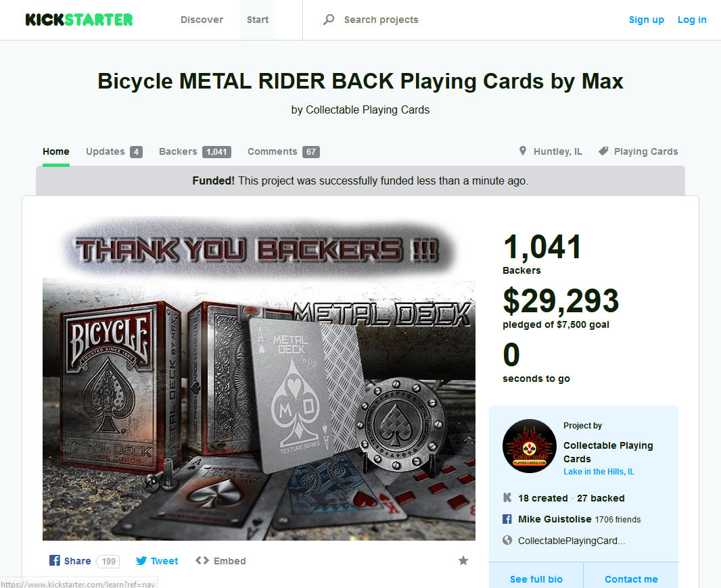Open the creator's profile avatar
Image resolution: width=721 pixels, height=588 pixels.
pos(530,446)
